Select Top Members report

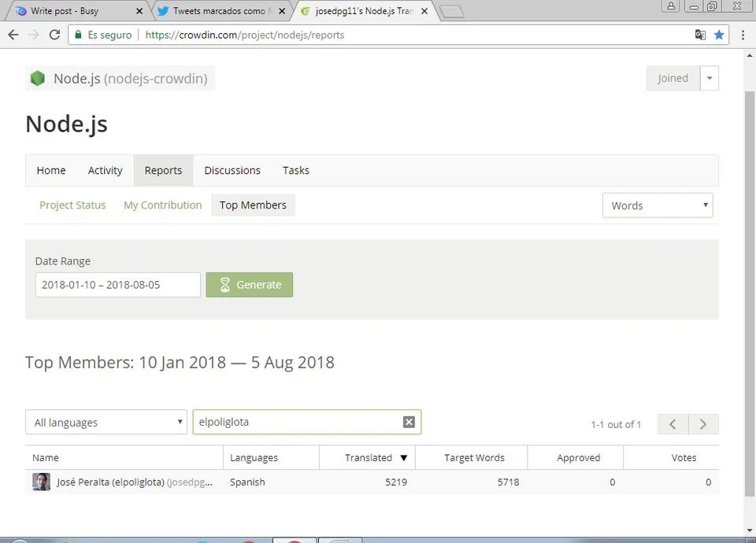(253, 205)
